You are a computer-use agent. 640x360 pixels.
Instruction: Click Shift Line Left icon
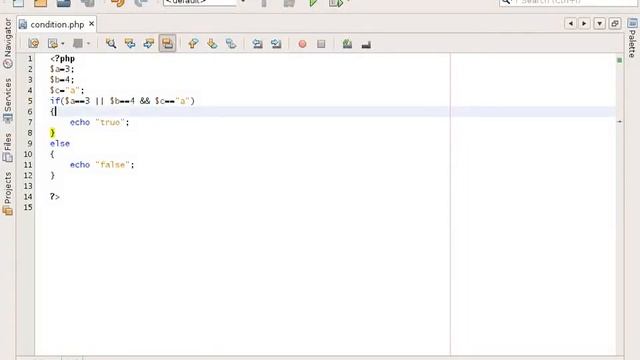point(257,44)
